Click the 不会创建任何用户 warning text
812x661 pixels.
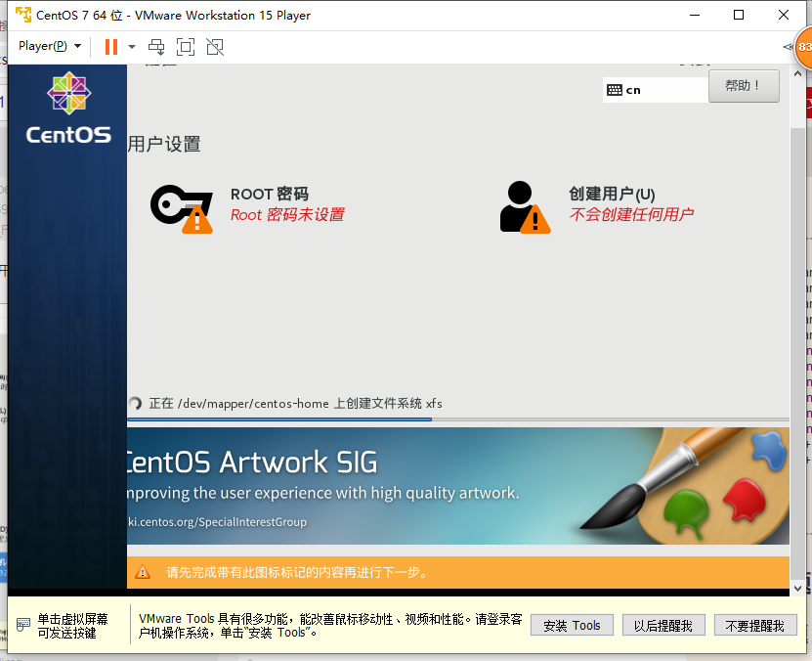[631, 214]
